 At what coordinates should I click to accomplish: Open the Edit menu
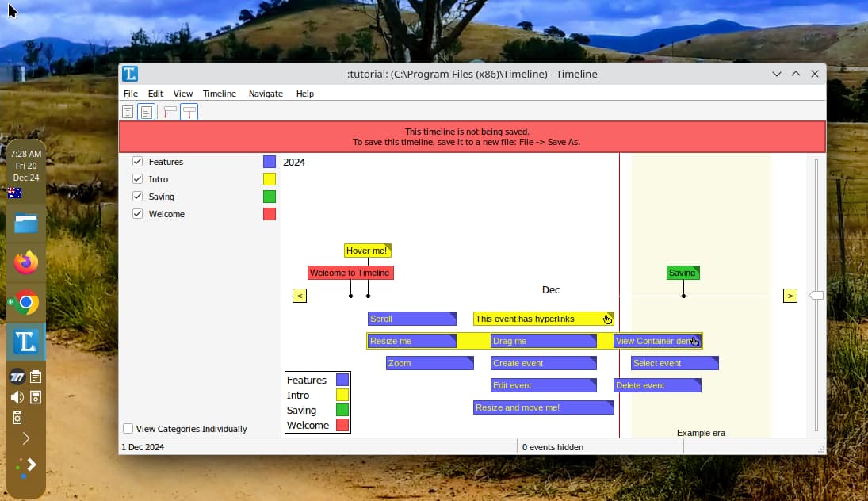pos(155,94)
